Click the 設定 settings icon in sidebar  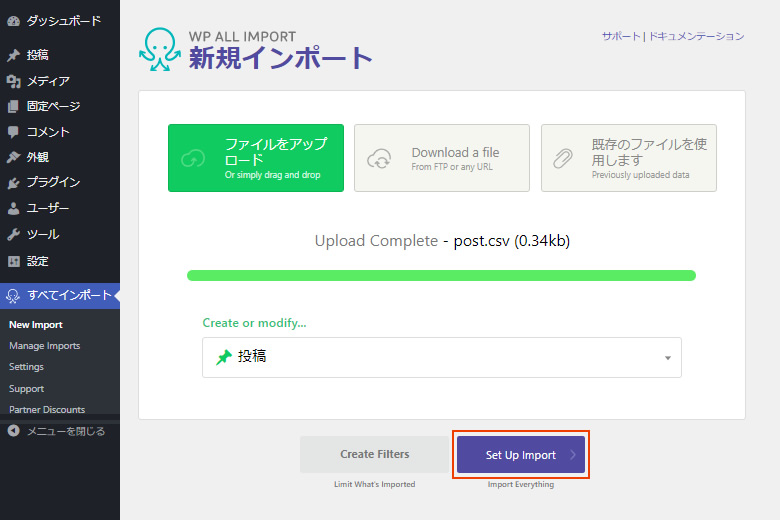[x=13, y=261]
